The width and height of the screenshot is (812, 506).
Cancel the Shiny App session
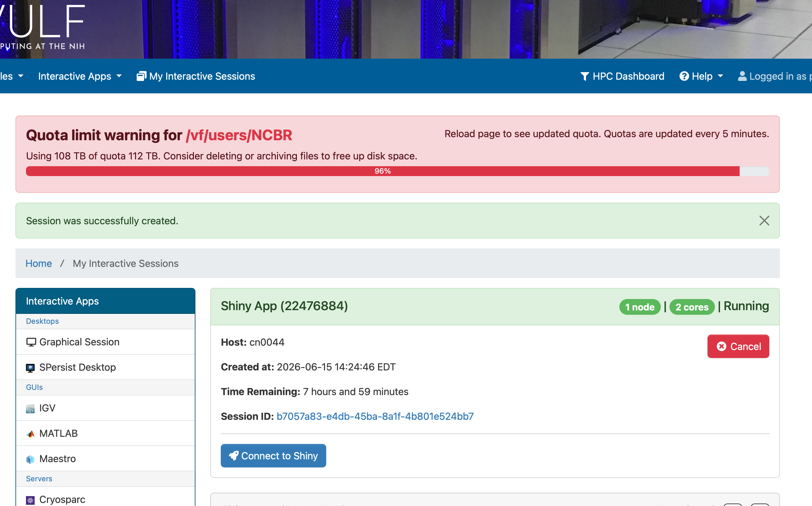pos(738,346)
